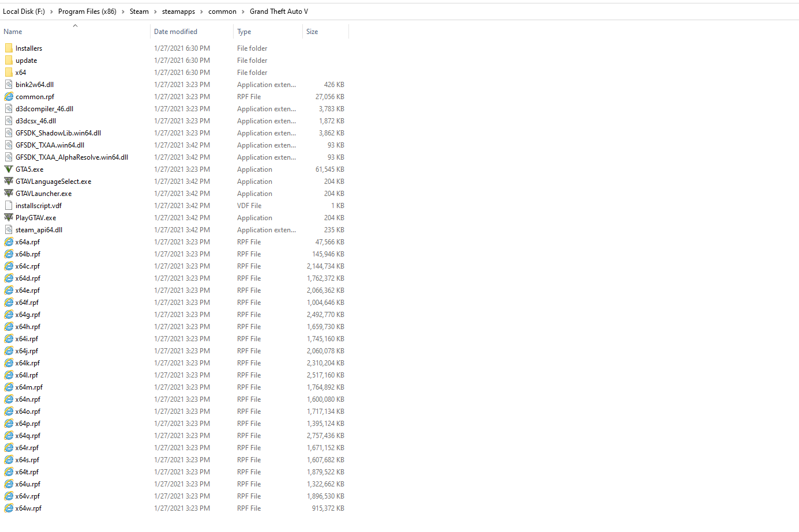Select the common.rpf file icon
This screenshot has height=532, width=799.
pyautogui.click(x=9, y=96)
